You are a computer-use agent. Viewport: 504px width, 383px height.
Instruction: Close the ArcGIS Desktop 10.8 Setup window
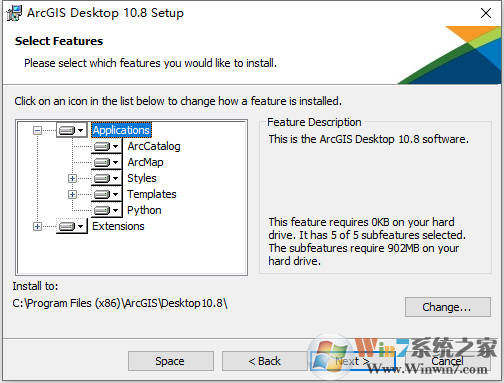click(x=486, y=13)
